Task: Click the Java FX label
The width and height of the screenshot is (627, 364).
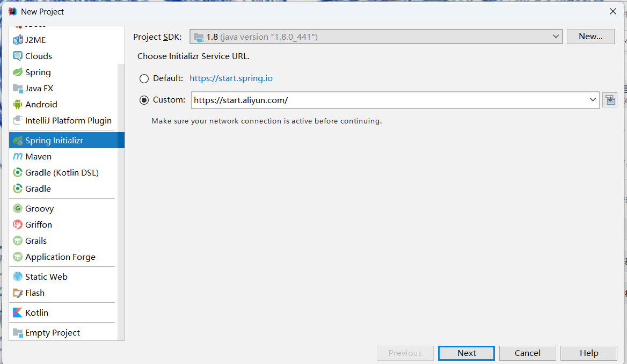Action: coord(39,89)
